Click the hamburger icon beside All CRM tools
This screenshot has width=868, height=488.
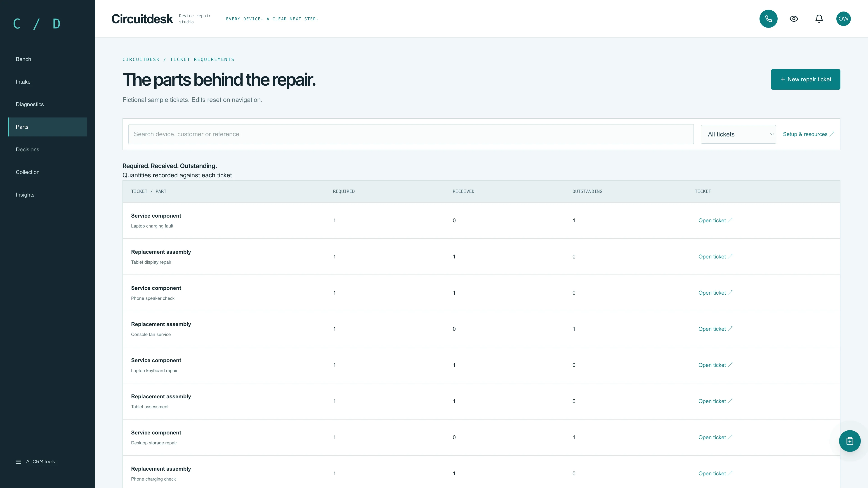[x=18, y=461]
